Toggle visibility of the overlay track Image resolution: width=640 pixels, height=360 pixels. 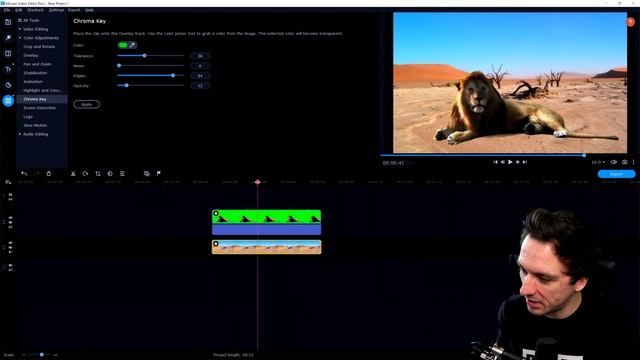pos(10,218)
